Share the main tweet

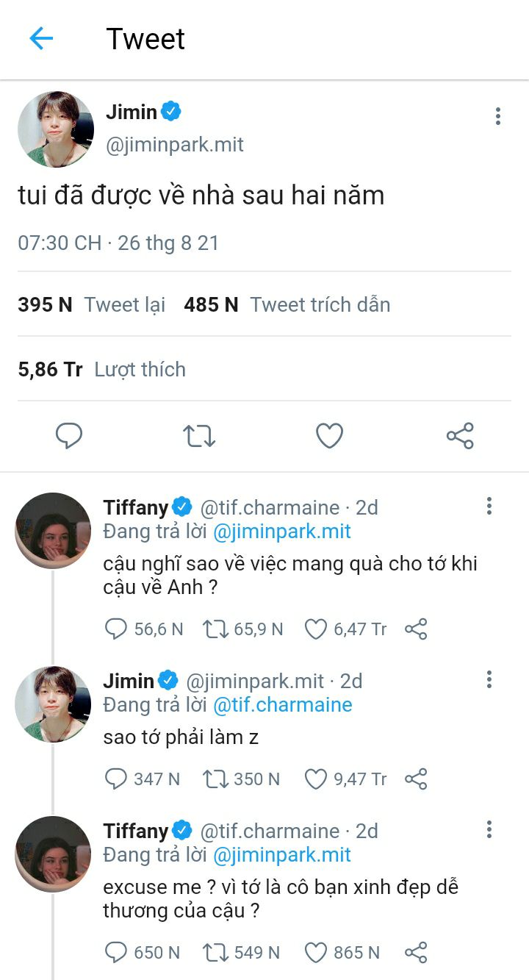[x=460, y=436]
